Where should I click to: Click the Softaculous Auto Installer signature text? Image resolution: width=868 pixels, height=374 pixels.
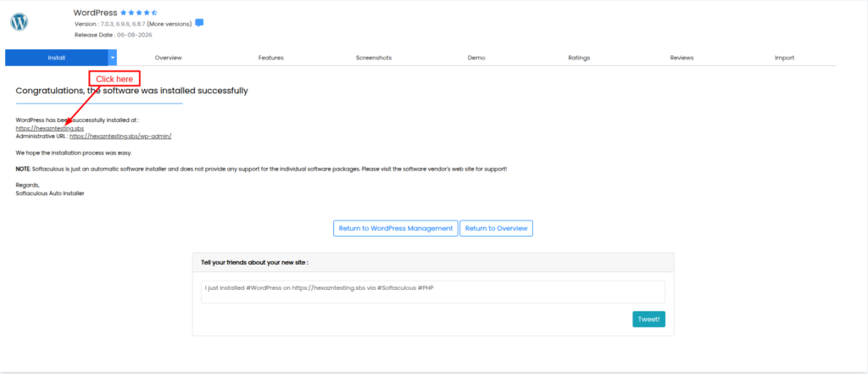click(50, 193)
